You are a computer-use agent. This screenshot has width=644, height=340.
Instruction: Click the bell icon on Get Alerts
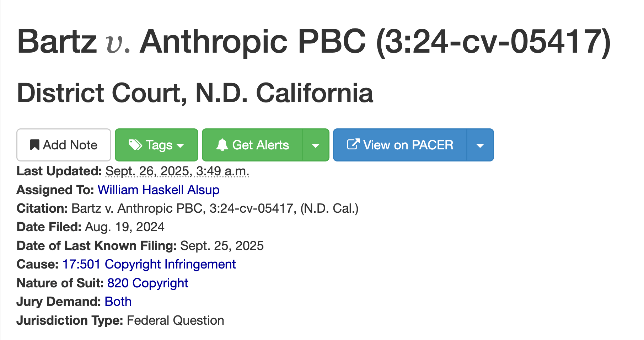(x=222, y=145)
